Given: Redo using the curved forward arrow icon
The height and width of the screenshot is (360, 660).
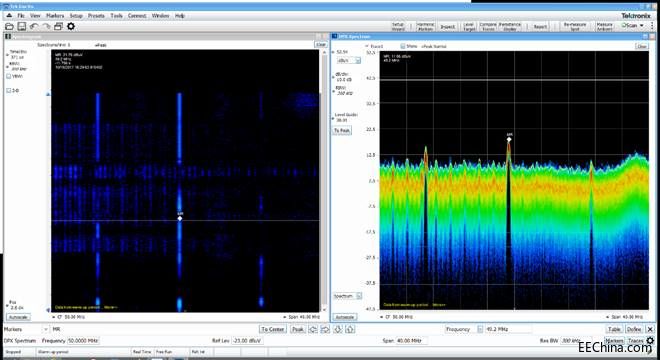Looking at the screenshot, I should tap(46, 27).
